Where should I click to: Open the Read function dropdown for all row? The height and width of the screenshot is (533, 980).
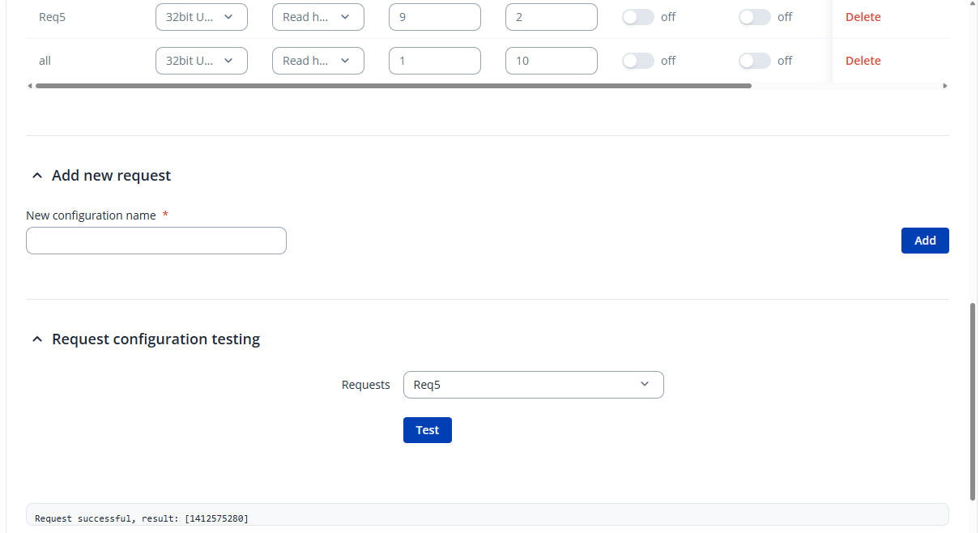(317, 61)
